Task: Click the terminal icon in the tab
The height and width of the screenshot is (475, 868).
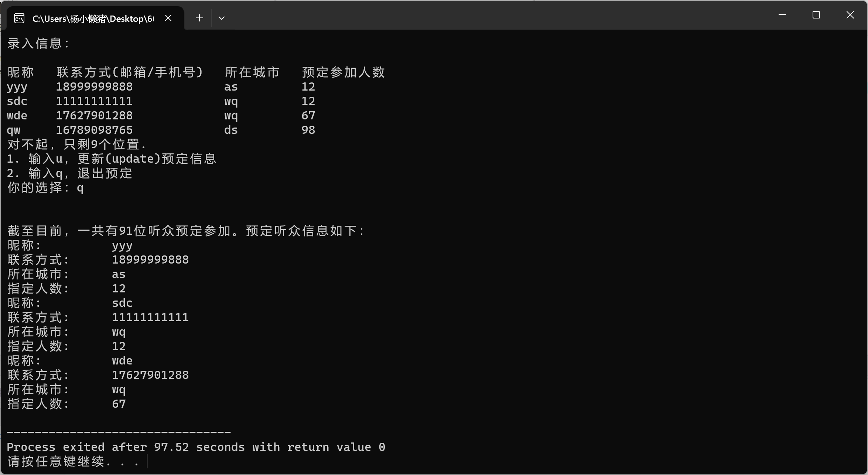Action: pyautogui.click(x=19, y=18)
